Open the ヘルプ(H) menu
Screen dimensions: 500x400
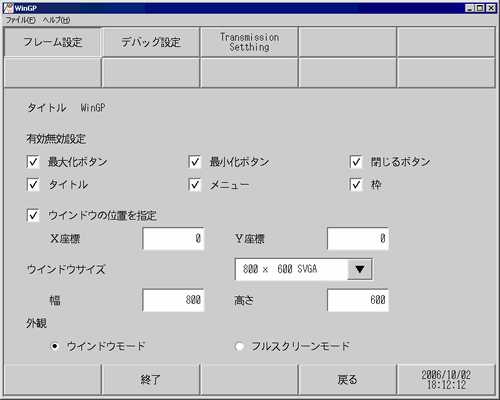point(56,20)
